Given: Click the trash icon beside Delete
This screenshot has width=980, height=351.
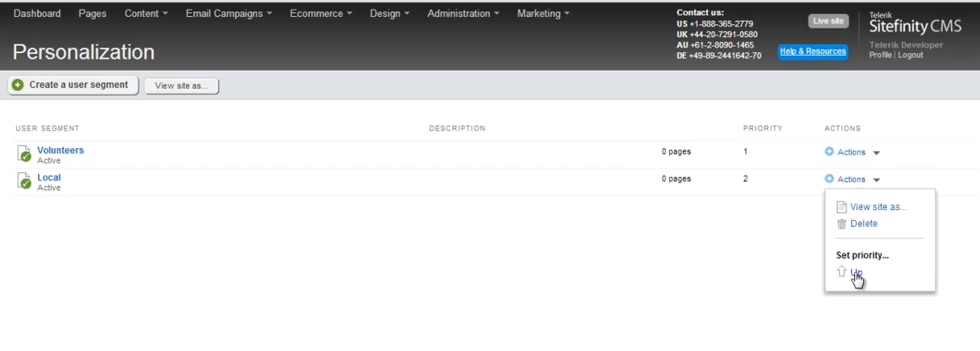Looking at the screenshot, I should pos(841,224).
